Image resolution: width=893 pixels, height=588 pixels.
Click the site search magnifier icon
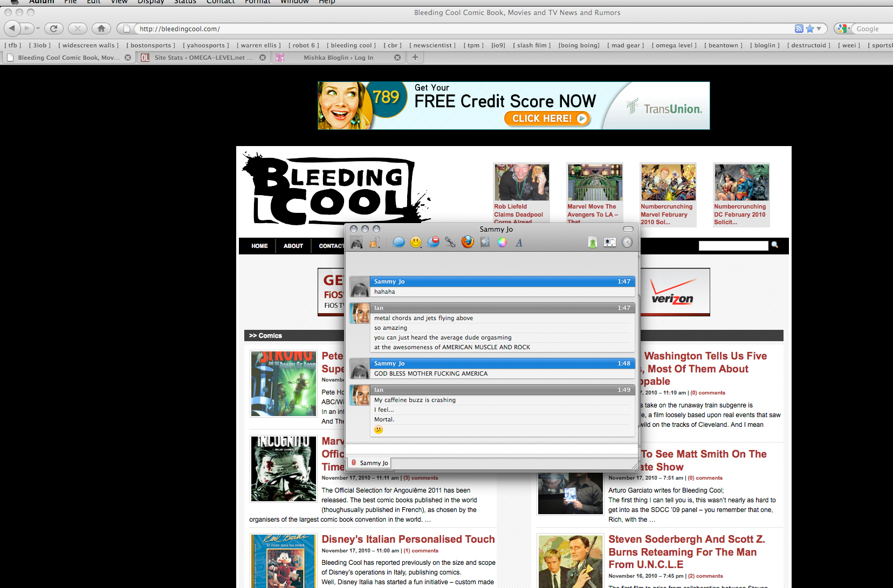(x=775, y=245)
